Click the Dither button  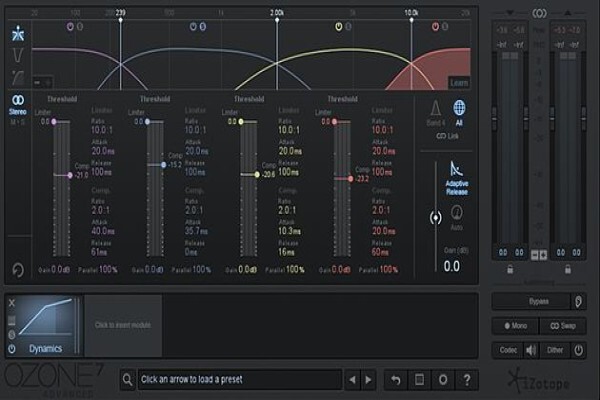click(x=555, y=350)
